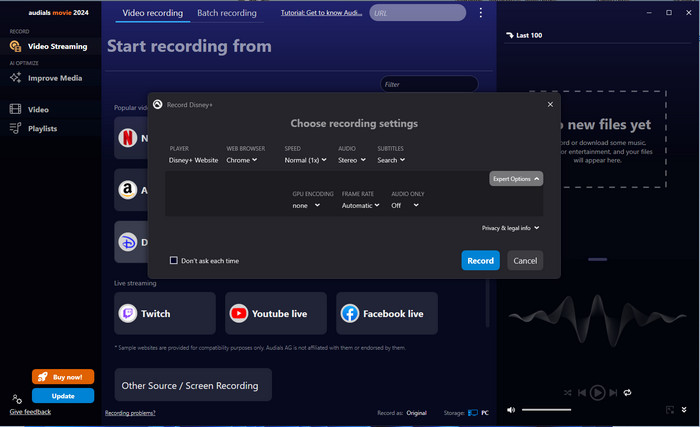
Task: Select Twitch live streaming source
Action: coord(165,314)
